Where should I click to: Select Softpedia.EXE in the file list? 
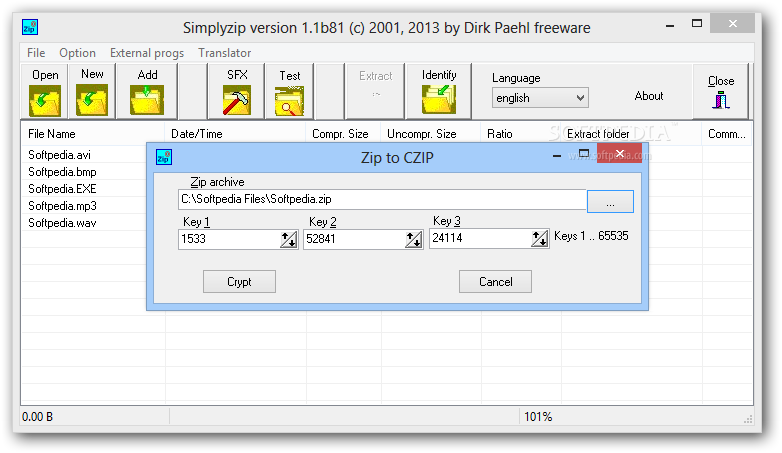coord(62,189)
